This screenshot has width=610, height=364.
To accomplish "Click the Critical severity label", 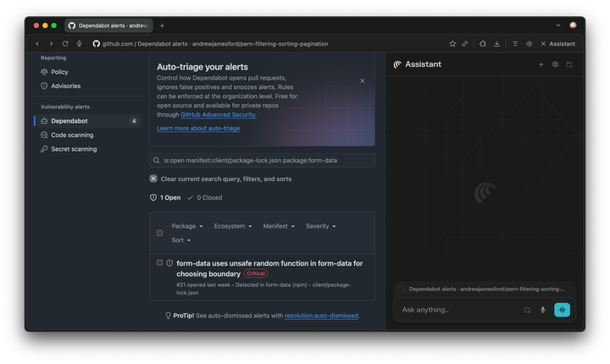I will pos(256,273).
